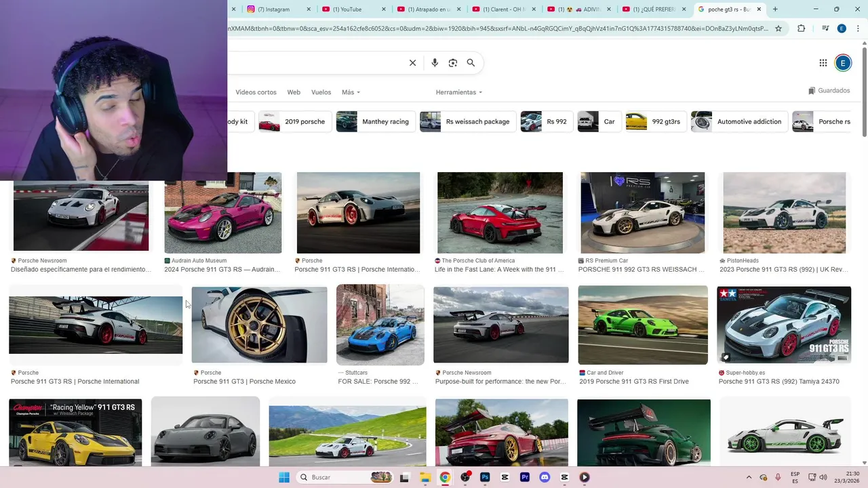Open the Chrome extensions puzzle icon
The height and width of the screenshot is (488, 868).
802,28
